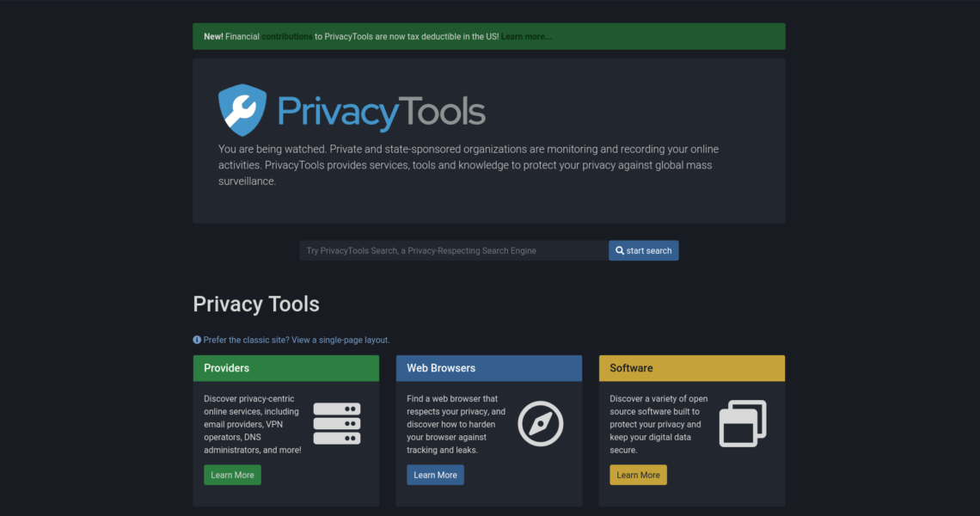Open the banner's Learn more link
Screen dimensions: 980x516
click(x=526, y=37)
